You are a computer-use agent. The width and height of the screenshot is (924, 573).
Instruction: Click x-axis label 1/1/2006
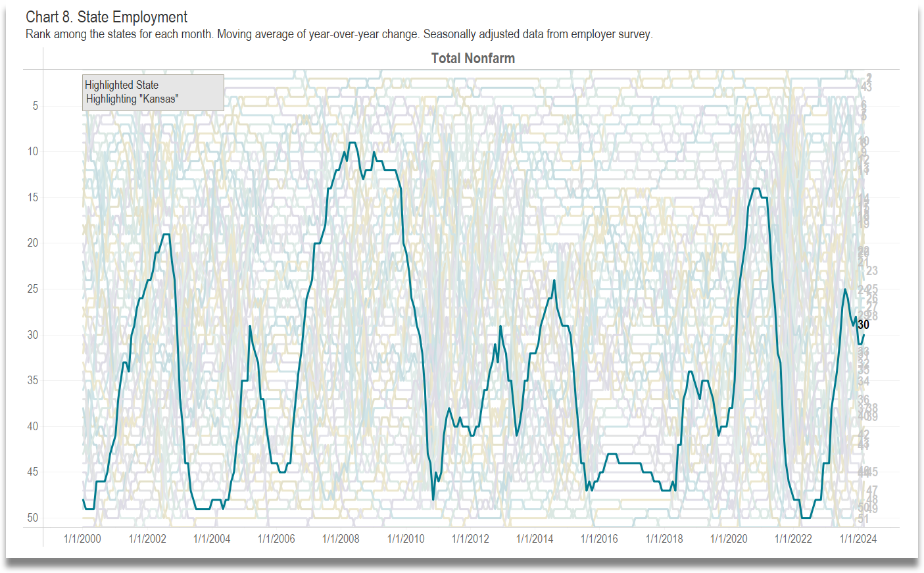tap(276, 539)
